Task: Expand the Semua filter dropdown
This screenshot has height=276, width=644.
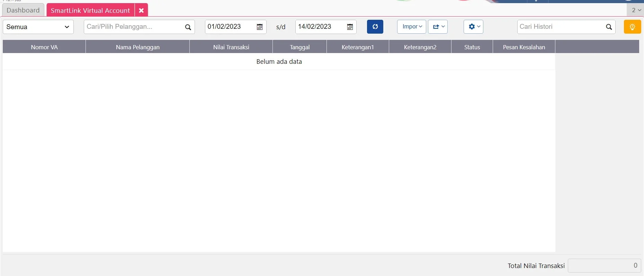Action: click(38, 27)
